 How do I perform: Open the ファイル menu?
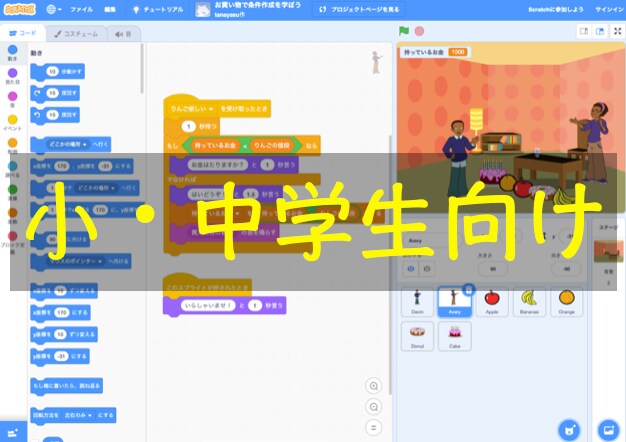[81, 9]
